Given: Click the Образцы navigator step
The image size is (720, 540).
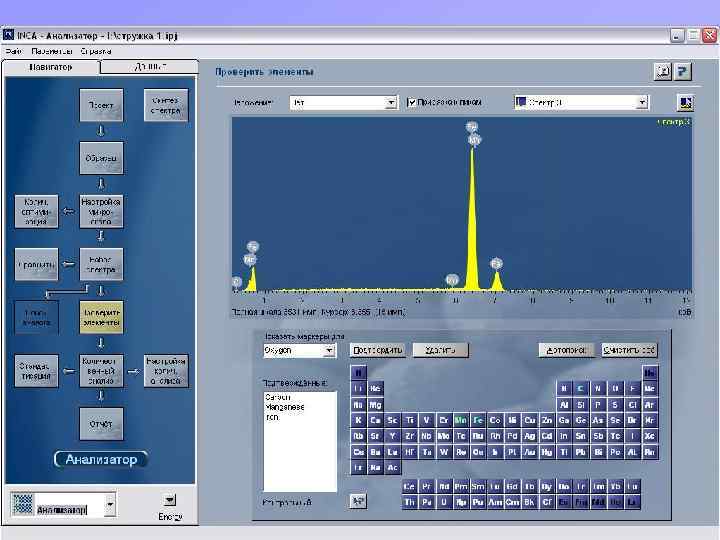Looking at the screenshot, I should point(101,157).
